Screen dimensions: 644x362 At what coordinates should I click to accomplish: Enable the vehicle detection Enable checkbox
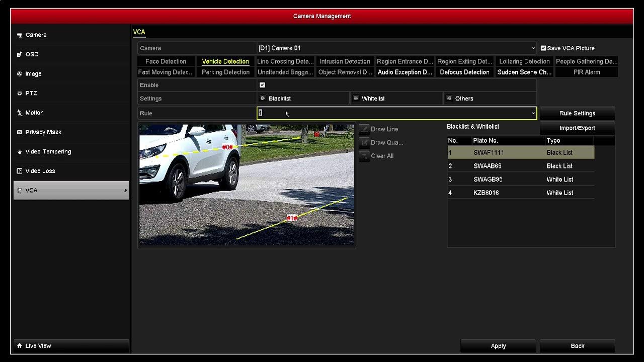point(262,85)
